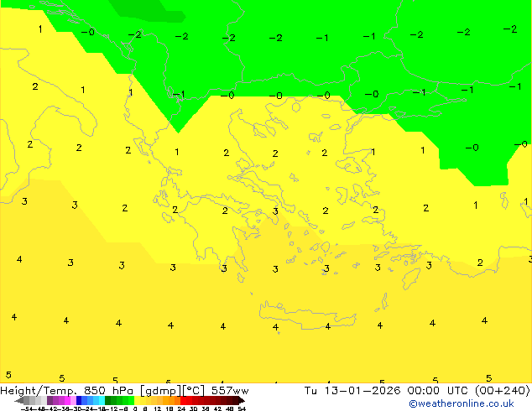Pick the magenta swatch in the legend
This screenshot has width=532, height=411.
[67, 400]
